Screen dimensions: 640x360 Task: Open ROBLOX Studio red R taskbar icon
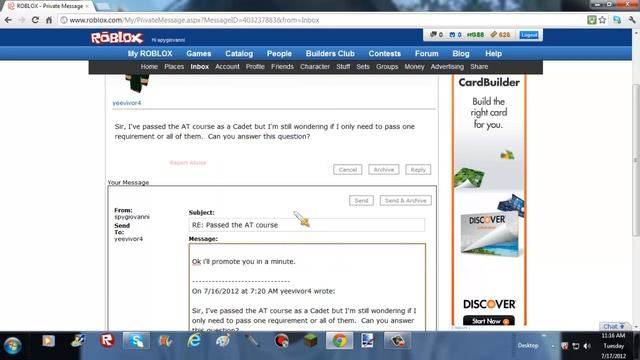point(107,341)
